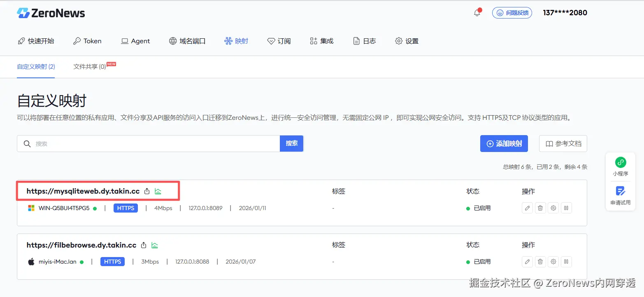The width and height of the screenshot is (644, 297).
Task: Click the 3Mbps bandwidth value
Action: click(150, 262)
